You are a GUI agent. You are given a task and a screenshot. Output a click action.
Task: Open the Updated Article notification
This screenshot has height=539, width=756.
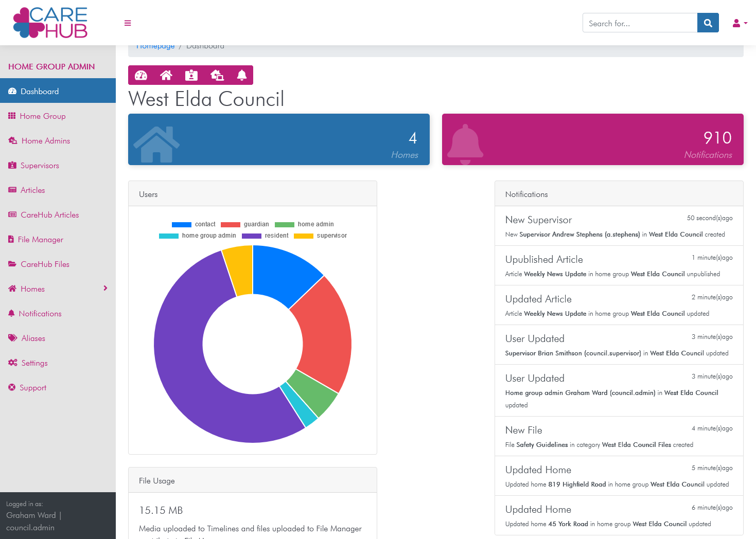[619, 306]
